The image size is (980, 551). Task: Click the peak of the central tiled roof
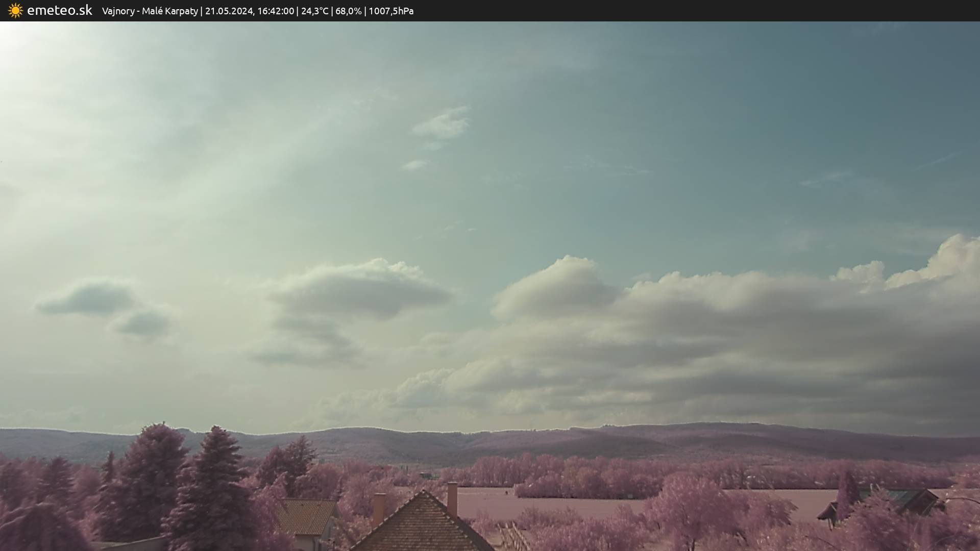point(423,493)
